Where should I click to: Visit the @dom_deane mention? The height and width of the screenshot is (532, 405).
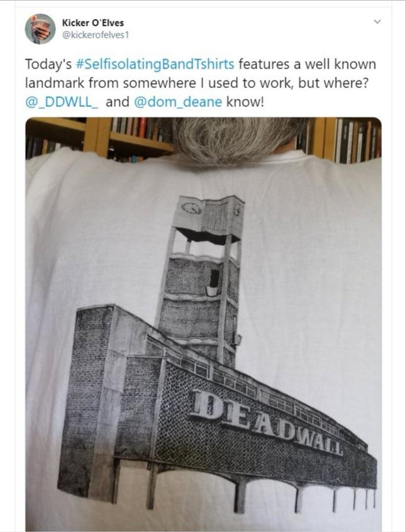click(x=178, y=102)
